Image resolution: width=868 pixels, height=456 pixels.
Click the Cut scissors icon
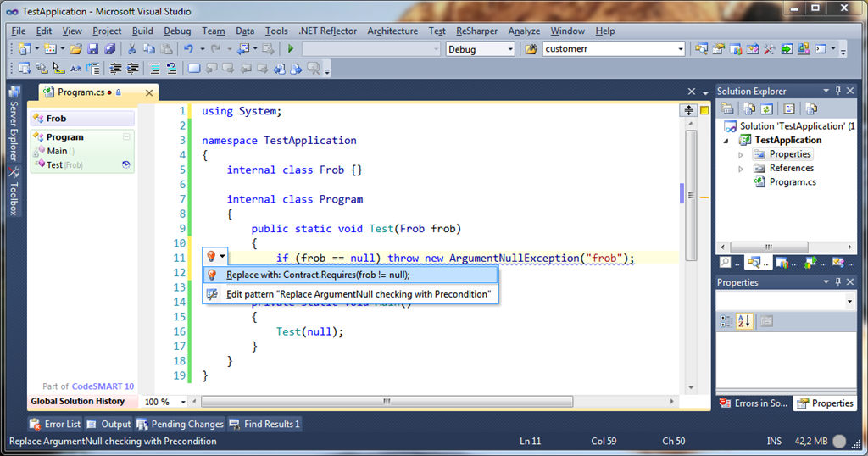(131, 48)
